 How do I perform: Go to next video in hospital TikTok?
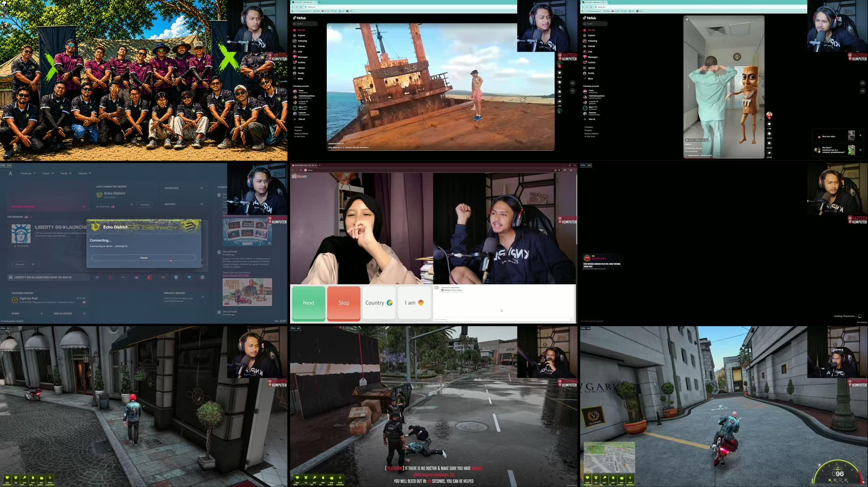coord(862,91)
